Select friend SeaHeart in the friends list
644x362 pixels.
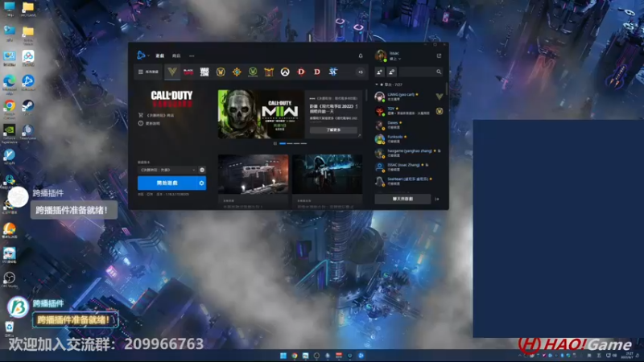click(x=409, y=181)
